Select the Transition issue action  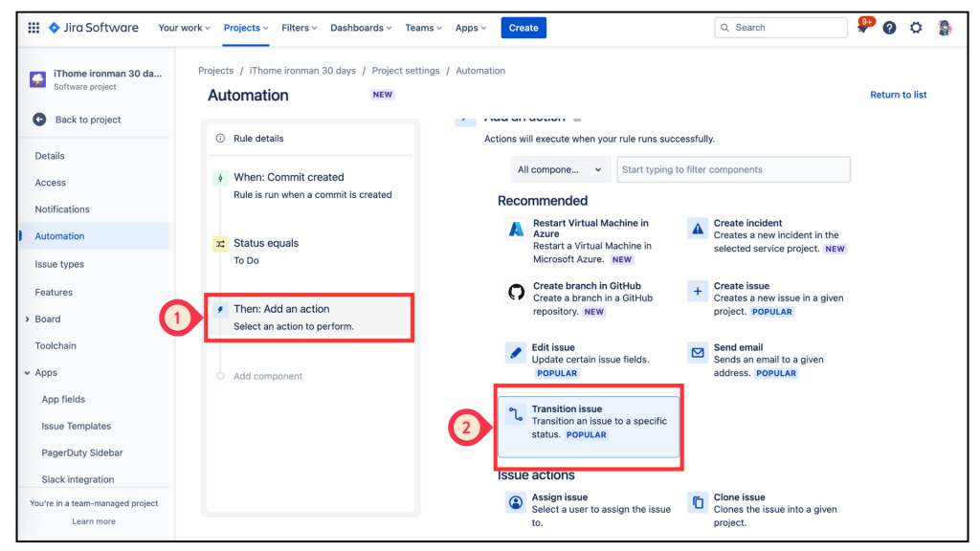click(589, 427)
